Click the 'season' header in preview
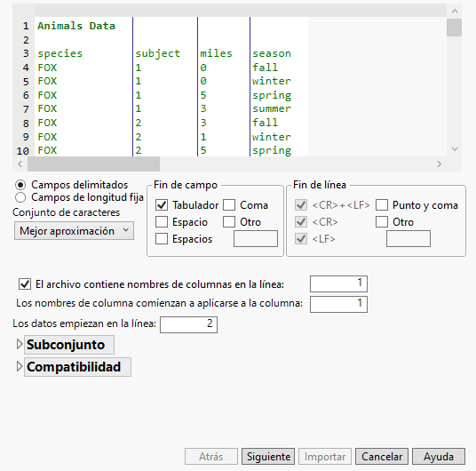 (x=272, y=54)
